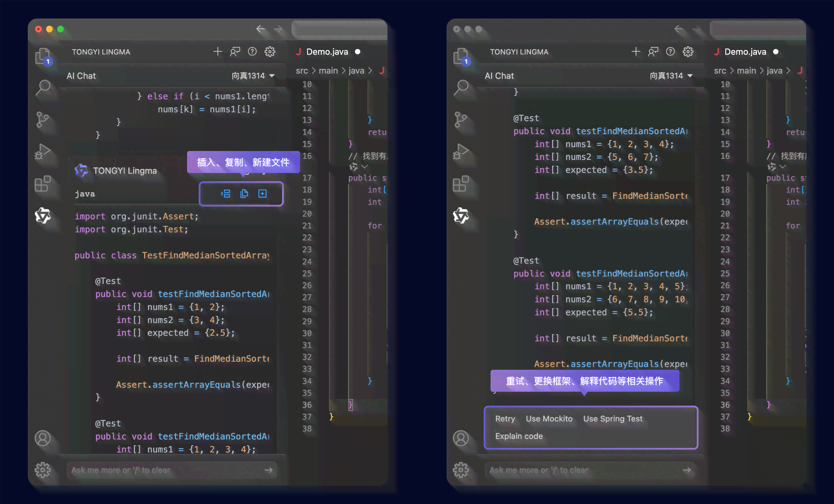Viewport: 834px width, 504px height.
Task: Go back arrow in left window title bar
Action: (260, 29)
